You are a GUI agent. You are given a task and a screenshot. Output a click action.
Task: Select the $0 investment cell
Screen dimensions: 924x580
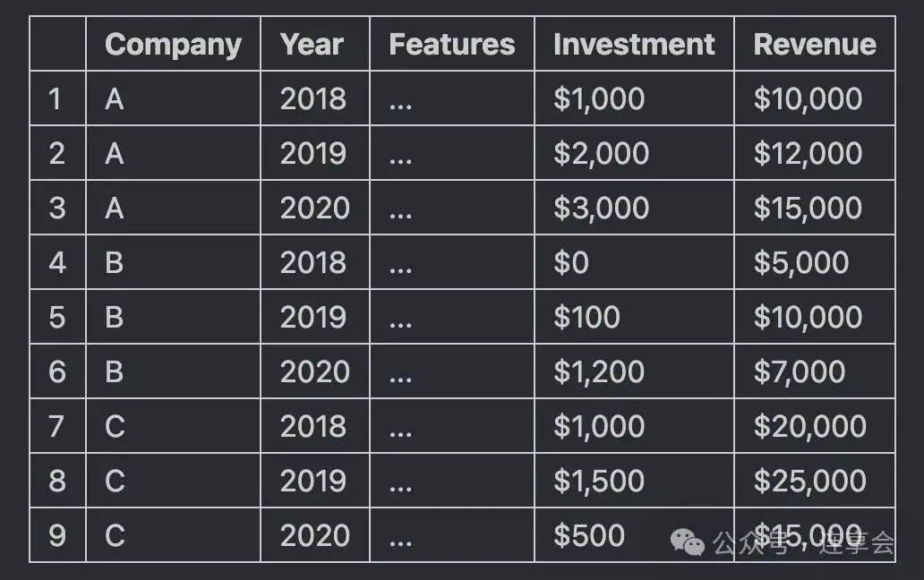coord(571,262)
